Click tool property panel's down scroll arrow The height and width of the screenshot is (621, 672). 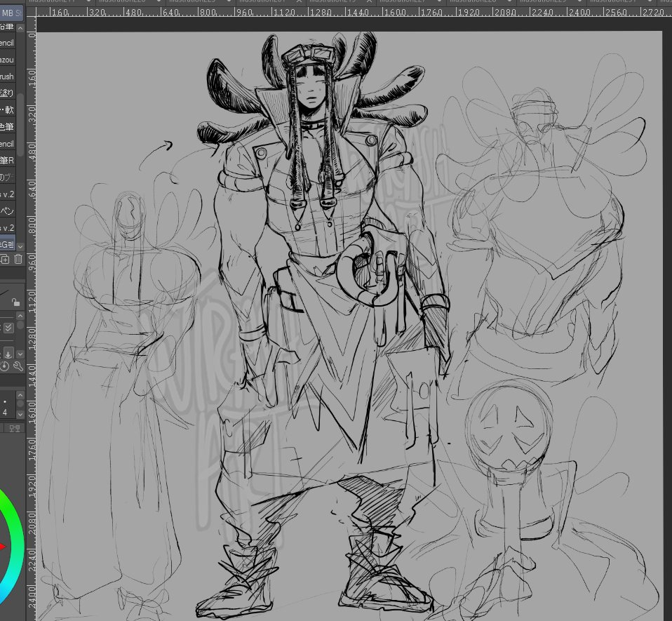pos(20,353)
